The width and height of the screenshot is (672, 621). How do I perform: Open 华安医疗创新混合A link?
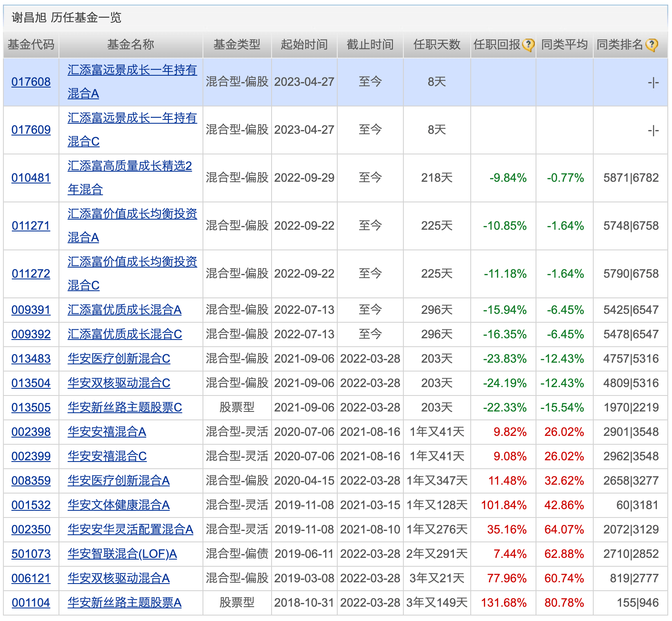(x=119, y=481)
